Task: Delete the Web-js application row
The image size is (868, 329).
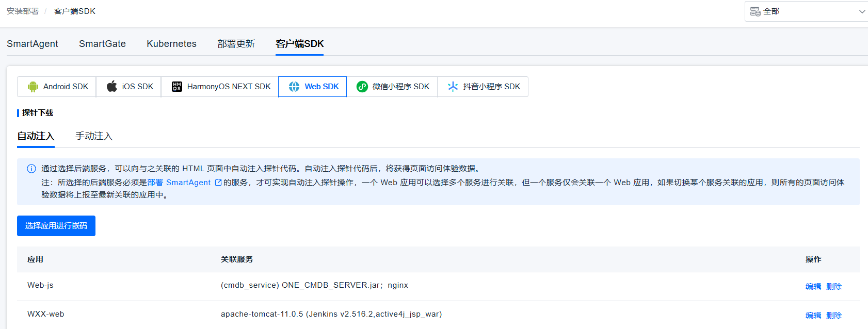Action: tap(834, 287)
